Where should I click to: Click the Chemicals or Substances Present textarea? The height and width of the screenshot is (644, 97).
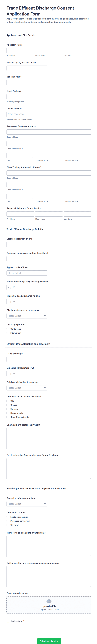pos(49,438)
